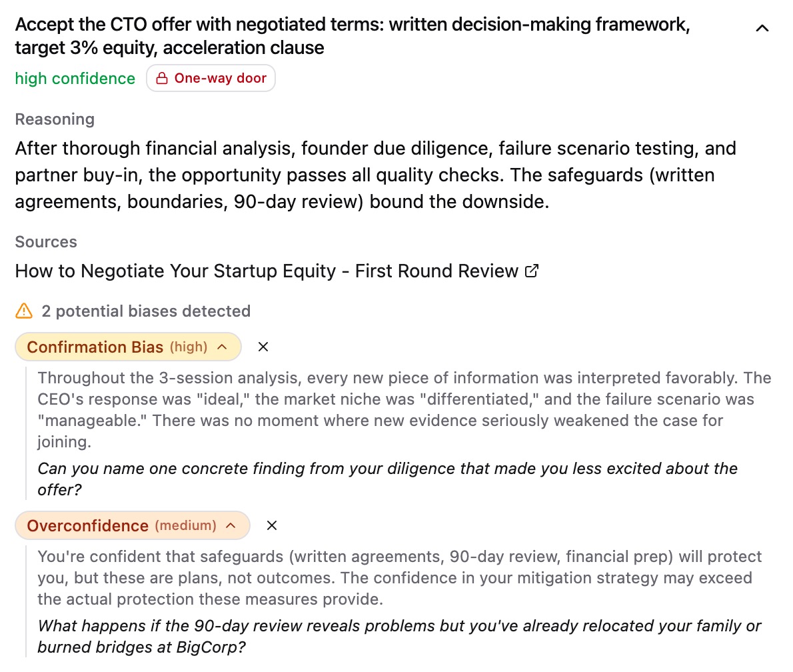Click the X beside the Confirmation Bias badge
793x672 pixels.
coord(263,347)
